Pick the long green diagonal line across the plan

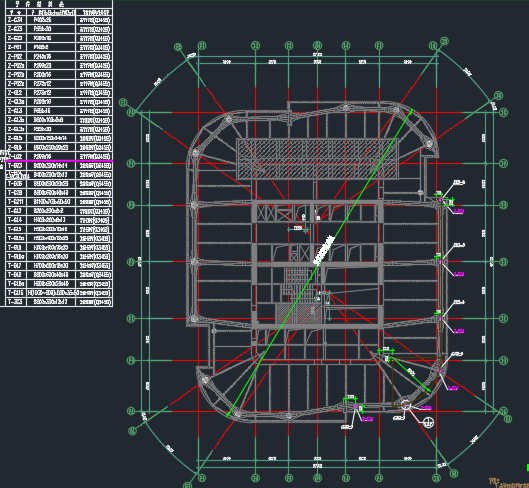[320, 263]
